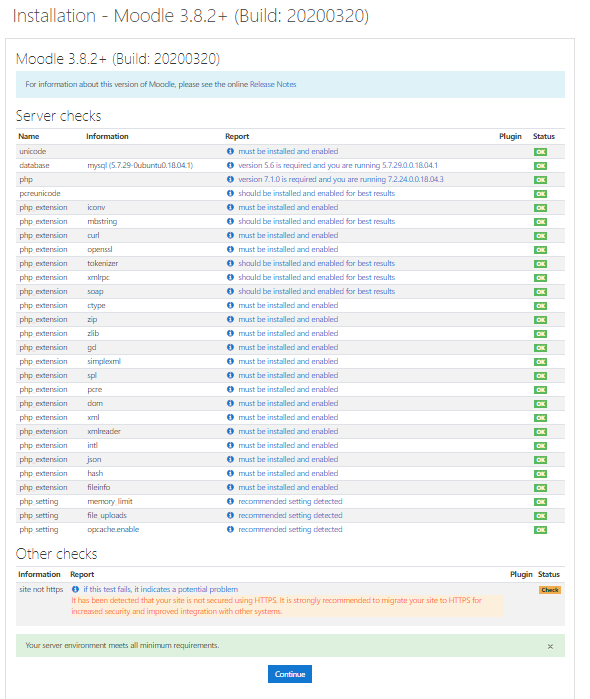
Task: Click info icon for memory_limit php setting
Action: [x=230, y=501]
